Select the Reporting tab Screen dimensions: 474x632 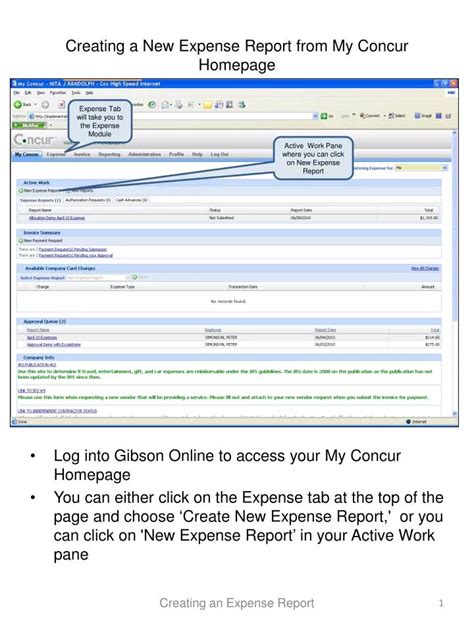pyautogui.click(x=109, y=154)
